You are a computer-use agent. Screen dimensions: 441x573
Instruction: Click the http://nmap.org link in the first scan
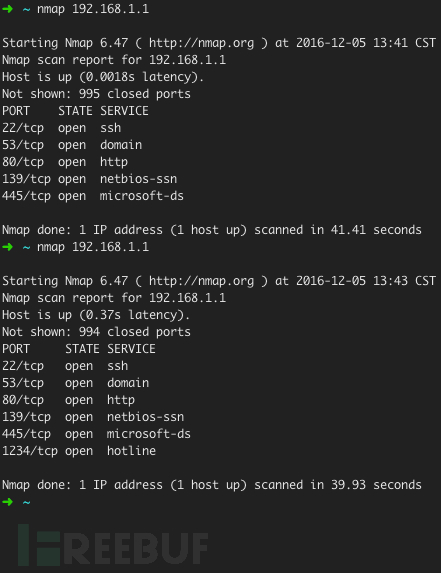[x=201, y=43]
